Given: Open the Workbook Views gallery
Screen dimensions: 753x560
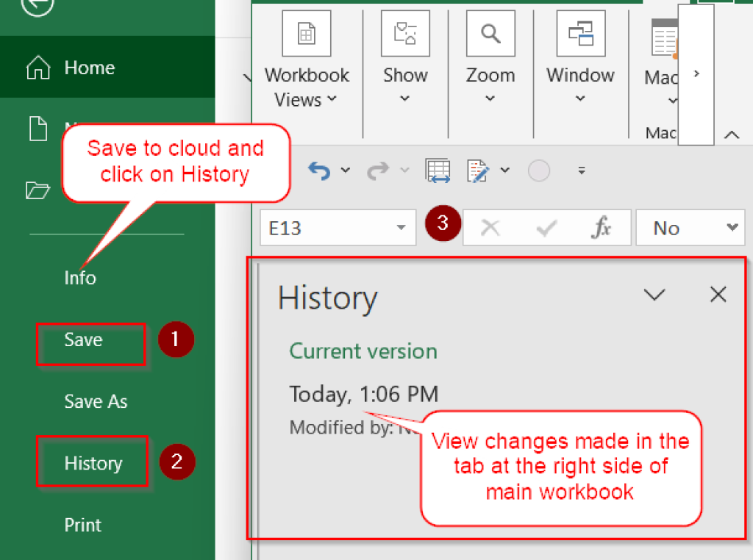Looking at the screenshot, I should click(306, 33).
